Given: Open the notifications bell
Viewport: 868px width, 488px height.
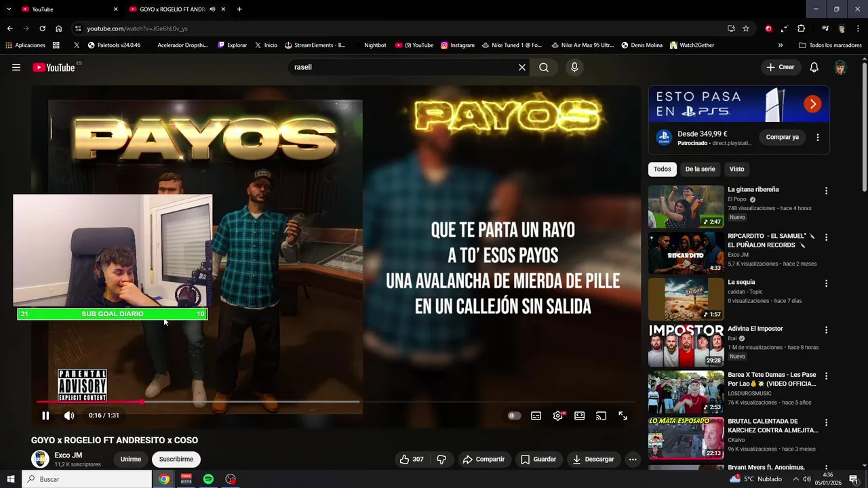Looking at the screenshot, I should coord(814,67).
